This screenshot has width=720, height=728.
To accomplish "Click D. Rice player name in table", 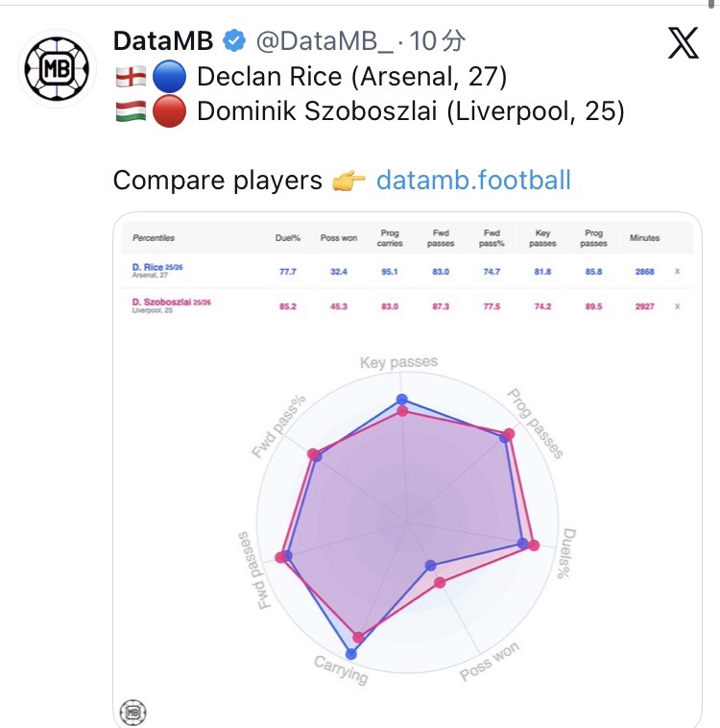I will click(x=148, y=267).
